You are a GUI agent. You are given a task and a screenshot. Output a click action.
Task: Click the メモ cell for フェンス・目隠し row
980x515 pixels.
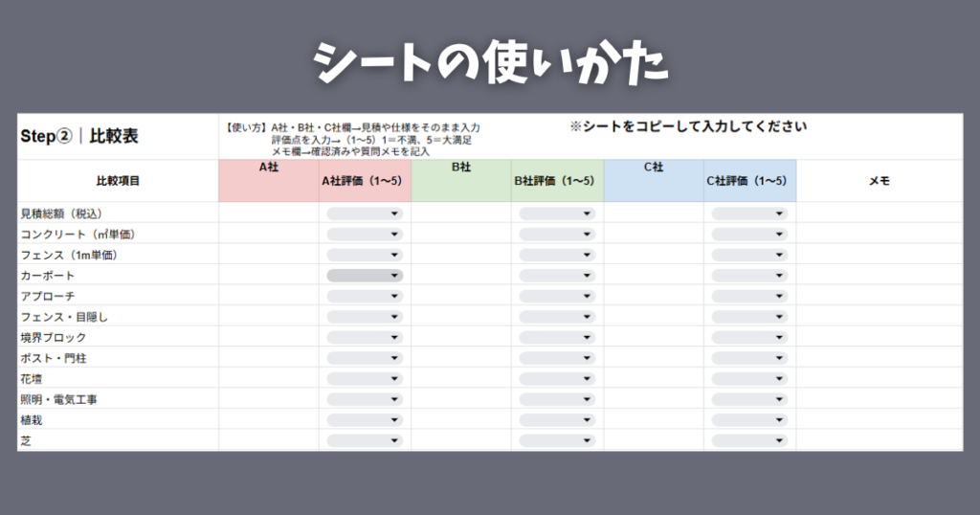(x=879, y=317)
